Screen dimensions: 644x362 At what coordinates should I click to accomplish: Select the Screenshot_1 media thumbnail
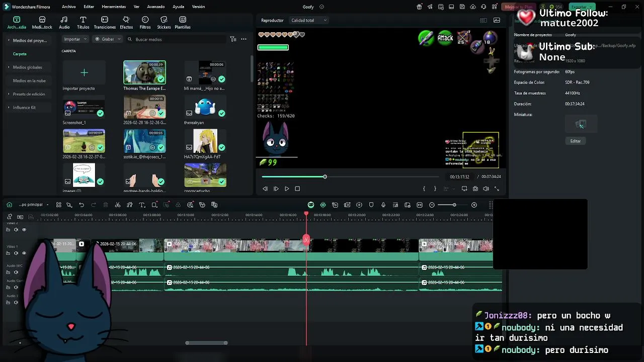coord(84,107)
